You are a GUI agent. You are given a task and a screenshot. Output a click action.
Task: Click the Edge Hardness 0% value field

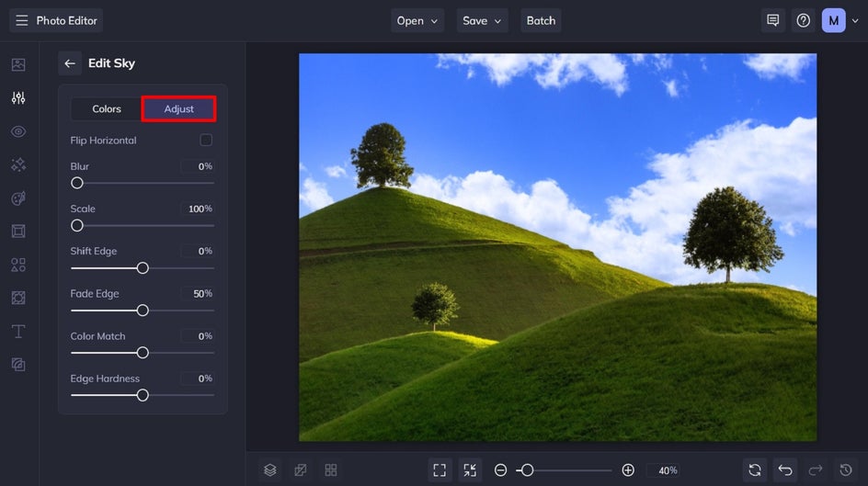pos(198,379)
